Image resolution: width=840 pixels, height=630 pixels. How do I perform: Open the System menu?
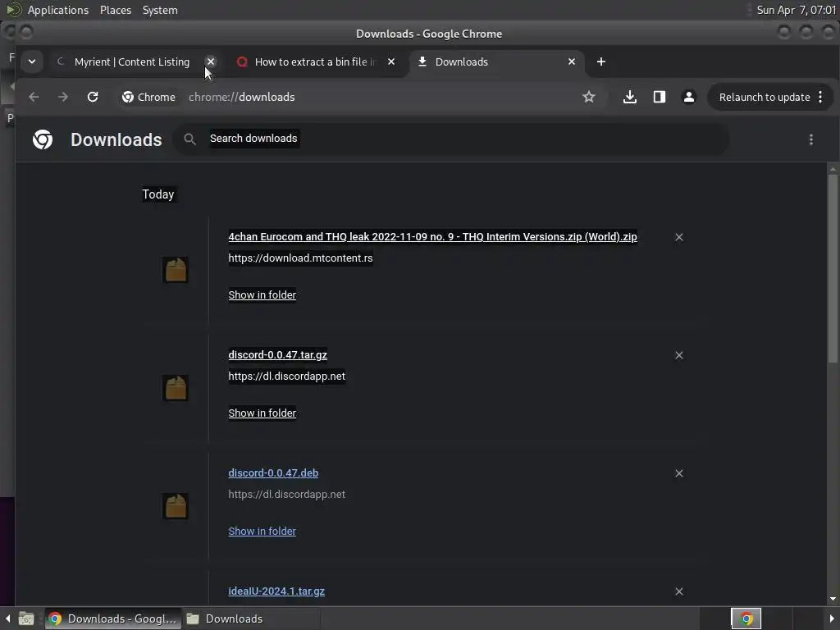160,10
